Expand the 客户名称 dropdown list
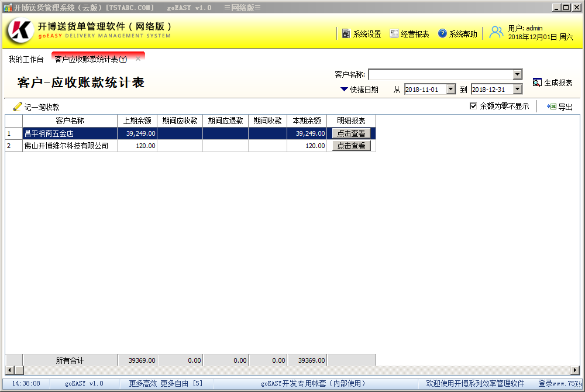 (x=517, y=74)
